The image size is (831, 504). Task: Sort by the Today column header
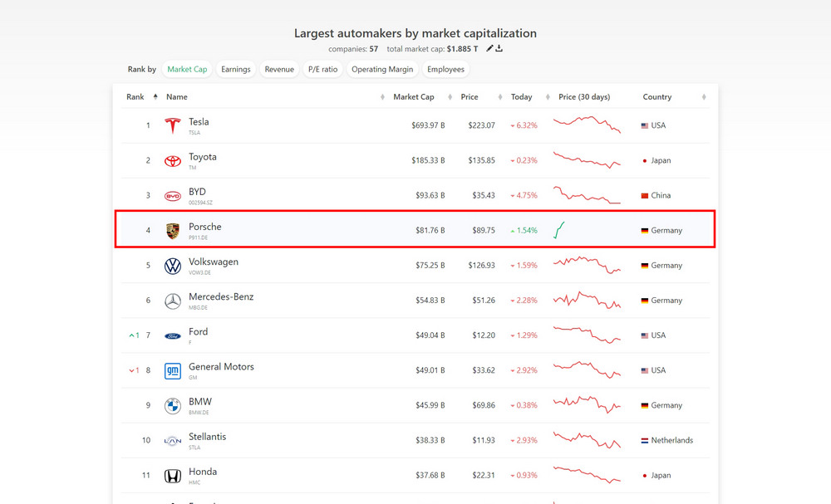pyautogui.click(x=521, y=97)
